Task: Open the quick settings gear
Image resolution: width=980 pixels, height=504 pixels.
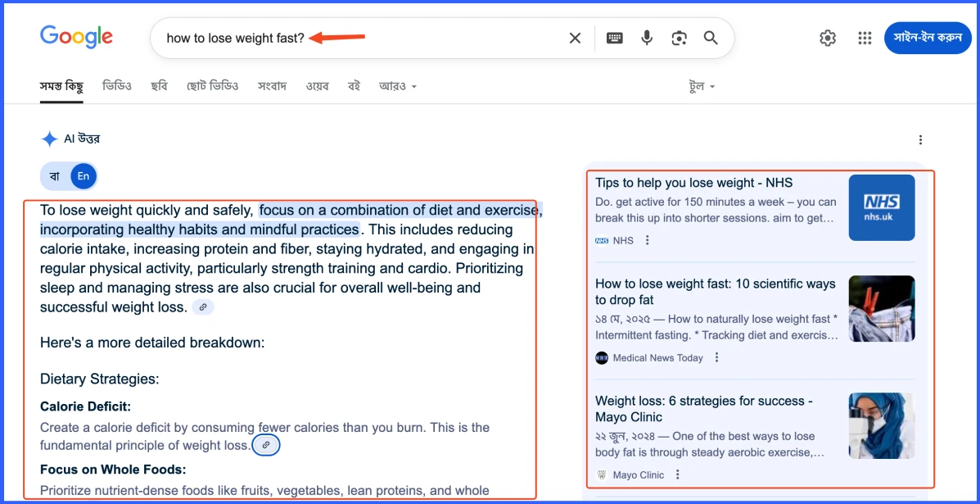Action: click(x=828, y=39)
